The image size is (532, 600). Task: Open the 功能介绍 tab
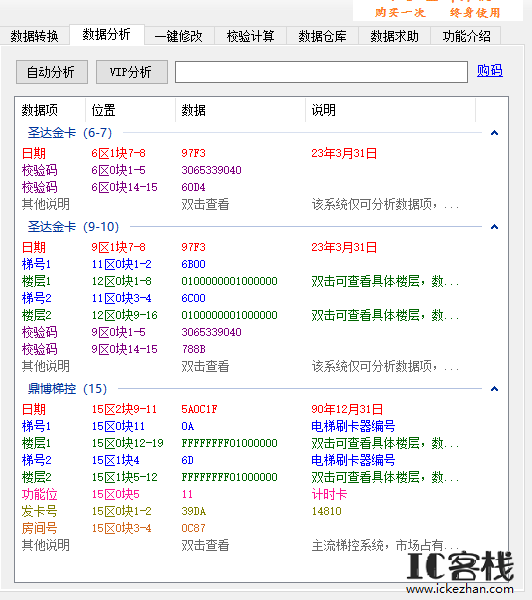[466, 36]
